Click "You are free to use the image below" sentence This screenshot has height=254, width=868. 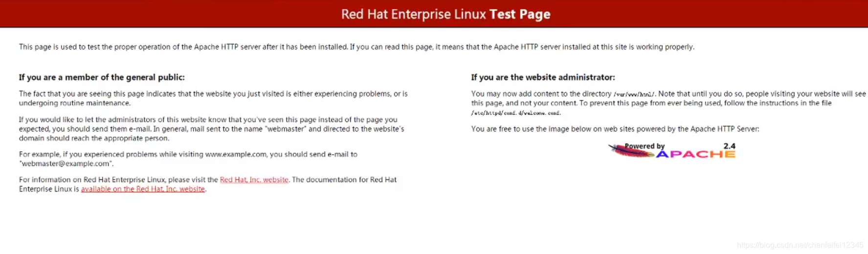click(615, 129)
